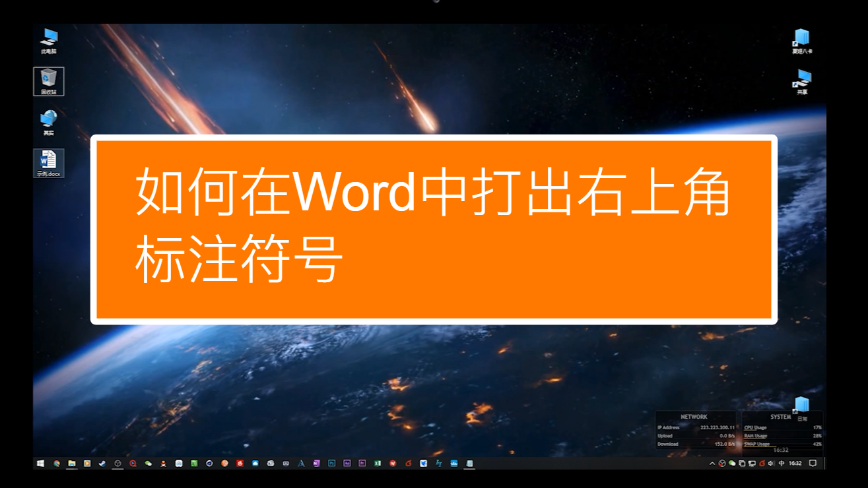The height and width of the screenshot is (488, 868).
Task: Switch the 中 input method indicator
Action: (782, 464)
